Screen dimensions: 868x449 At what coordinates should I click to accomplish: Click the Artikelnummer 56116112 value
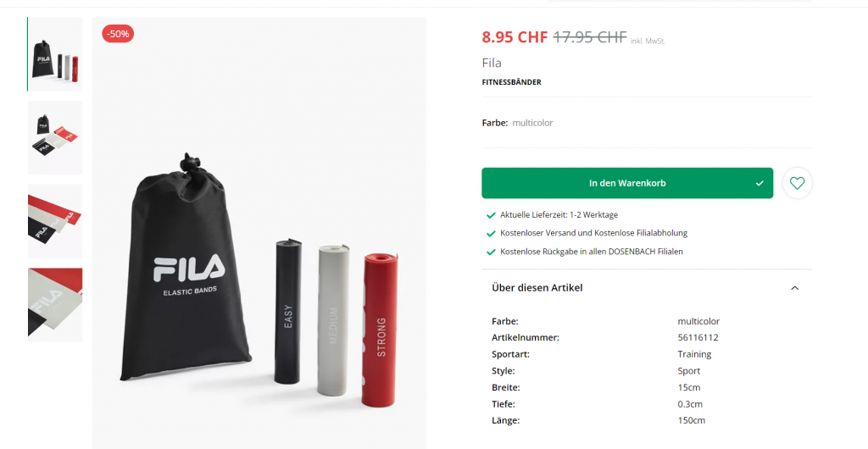[698, 337]
